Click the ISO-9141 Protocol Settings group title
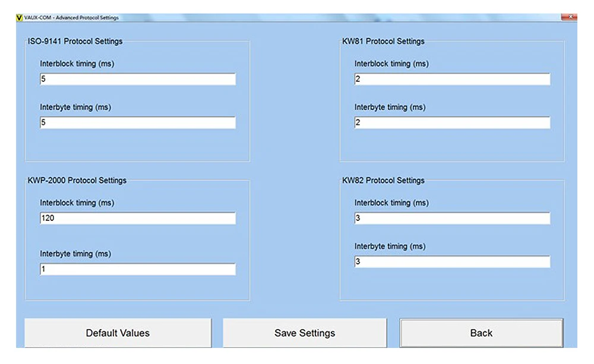Viewport: 594px width, 364px height. click(x=75, y=42)
